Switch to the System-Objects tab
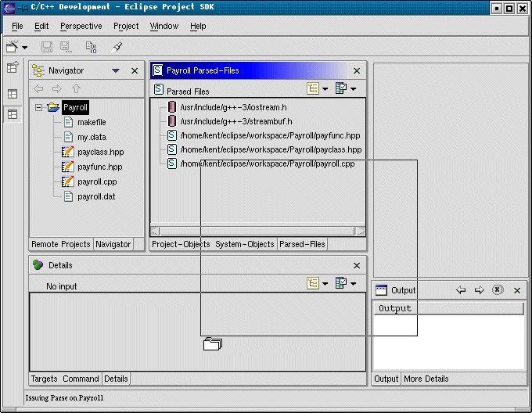 pyautogui.click(x=245, y=244)
